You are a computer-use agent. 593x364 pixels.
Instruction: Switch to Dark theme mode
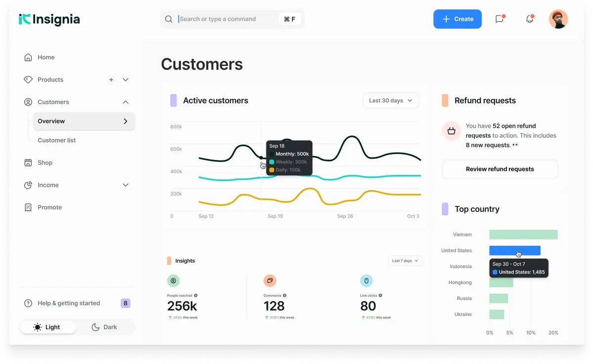104,327
